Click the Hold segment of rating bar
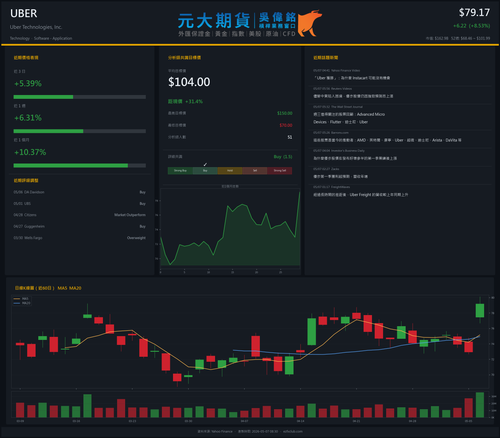The width and height of the screenshot is (500, 438). pyautogui.click(x=230, y=171)
